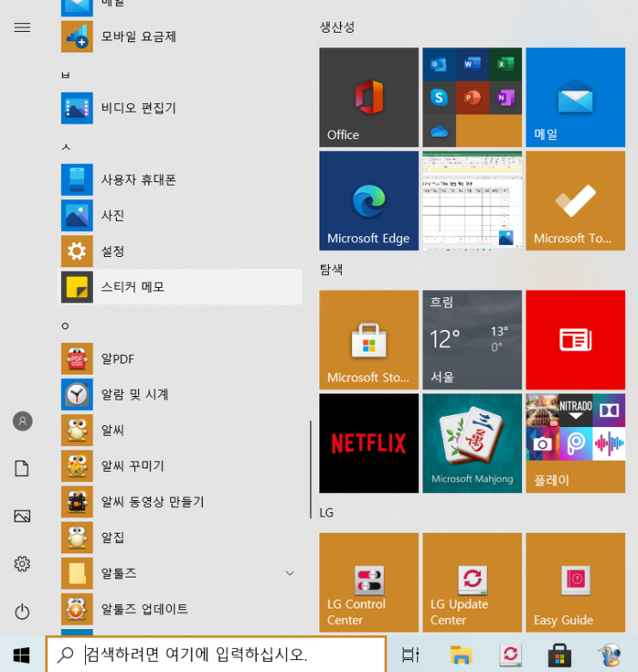Launch the Netflix tile
The height and width of the screenshot is (672, 638).
click(368, 443)
